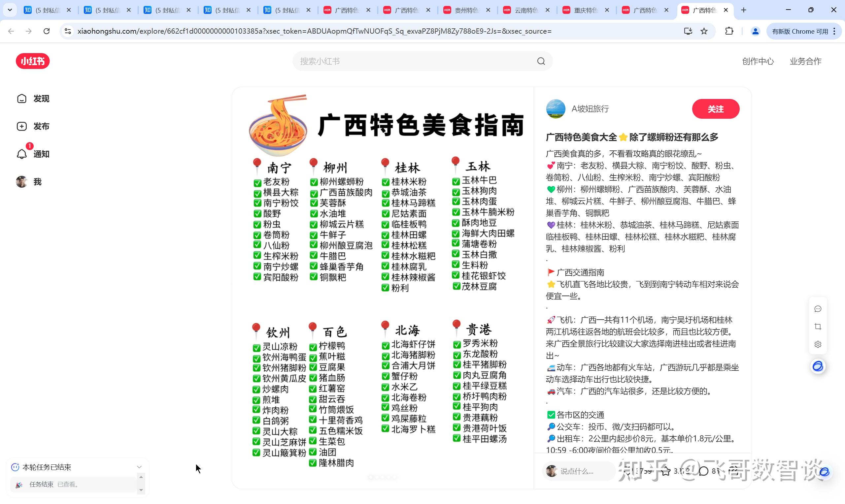
Task: Click the image carousel pagination dots
Action: pos(383,477)
